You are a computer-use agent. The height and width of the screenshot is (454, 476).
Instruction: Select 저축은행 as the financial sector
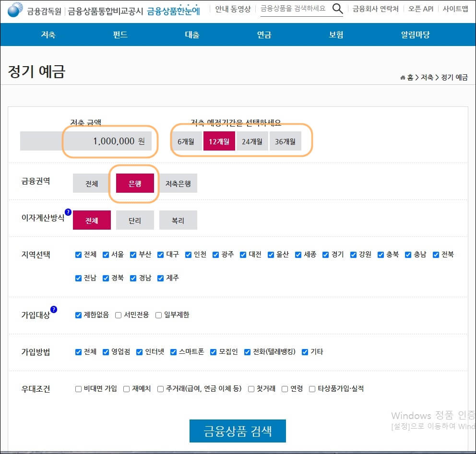click(x=178, y=183)
